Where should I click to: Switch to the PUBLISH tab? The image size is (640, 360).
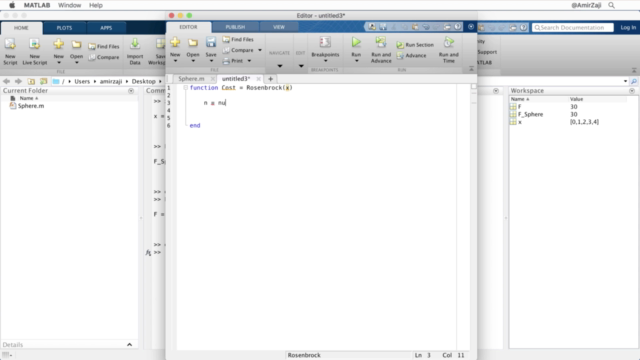[235, 27]
